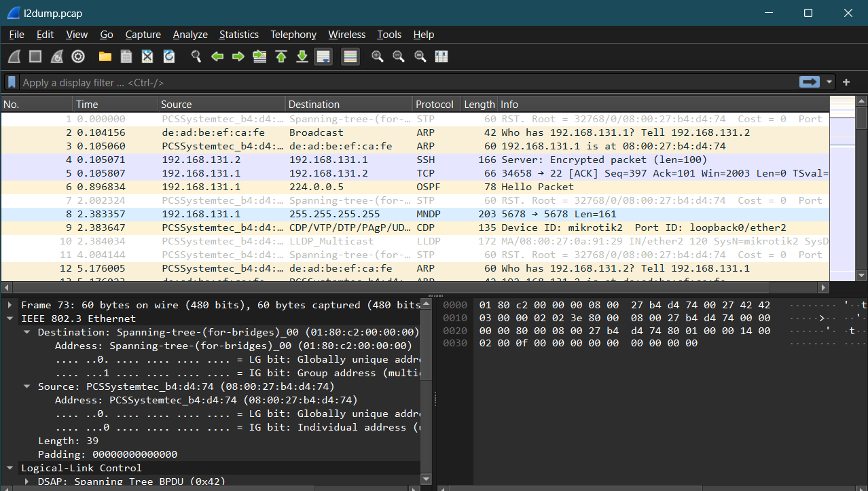Reload the capture file icon
The width and height of the screenshot is (868, 491).
click(x=169, y=56)
